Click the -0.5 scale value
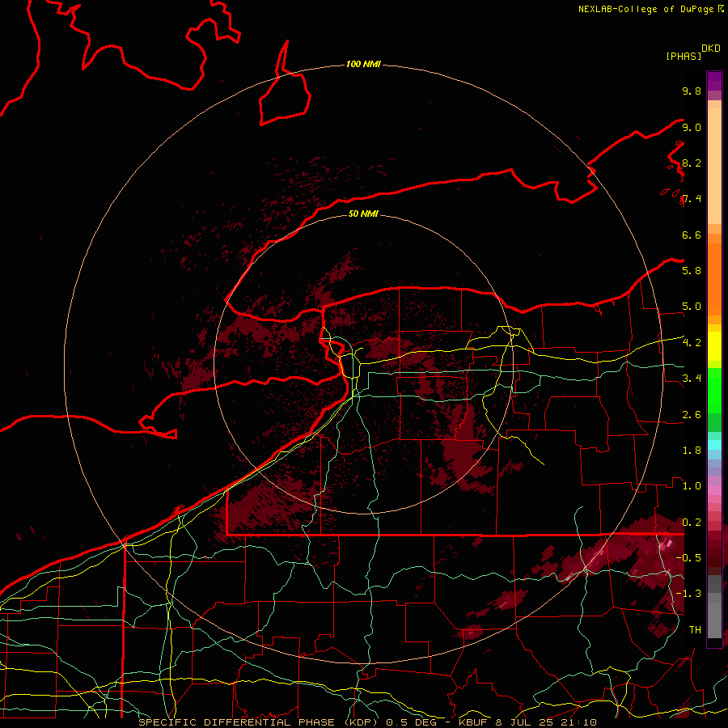 click(x=688, y=558)
